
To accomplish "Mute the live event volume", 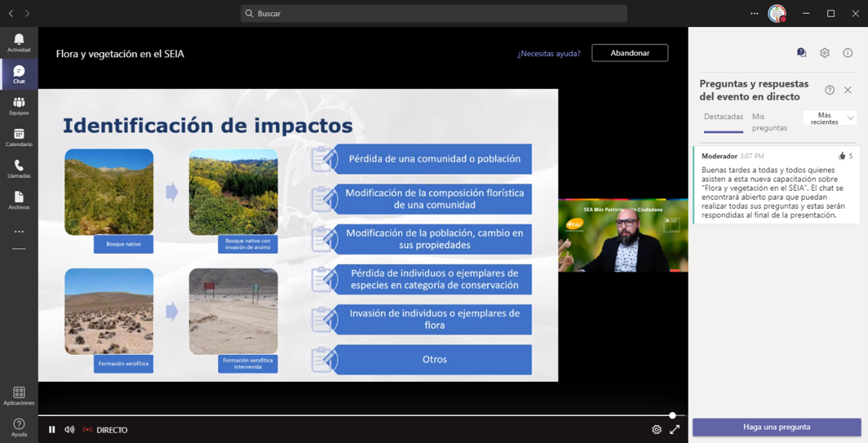I will [69, 429].
